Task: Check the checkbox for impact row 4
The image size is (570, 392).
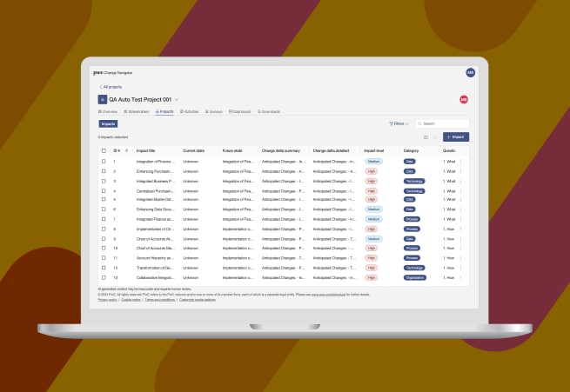Action: [104, 190]
